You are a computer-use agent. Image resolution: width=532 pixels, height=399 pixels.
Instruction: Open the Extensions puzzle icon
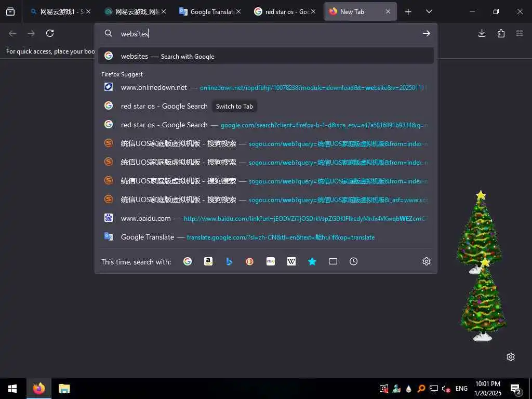[501, 33]
